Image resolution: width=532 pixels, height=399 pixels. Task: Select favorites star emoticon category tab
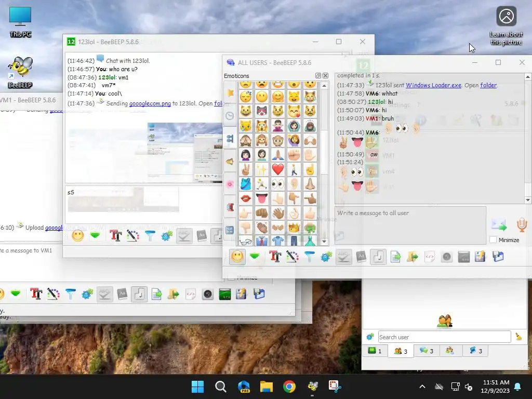230,92
